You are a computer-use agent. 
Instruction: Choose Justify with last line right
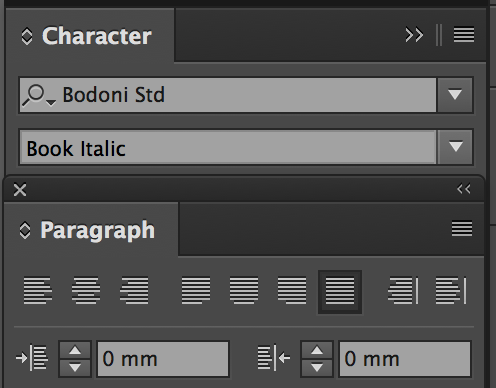(x=292, y=291)
